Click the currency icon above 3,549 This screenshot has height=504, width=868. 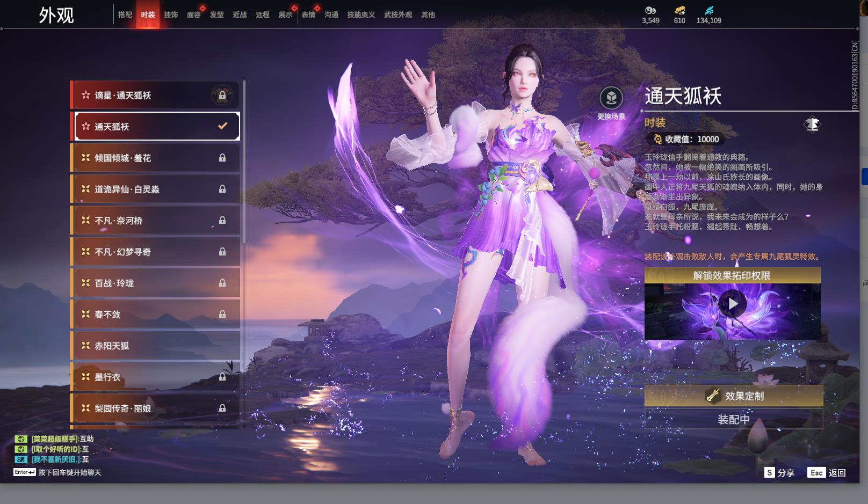tap(650, 10)
